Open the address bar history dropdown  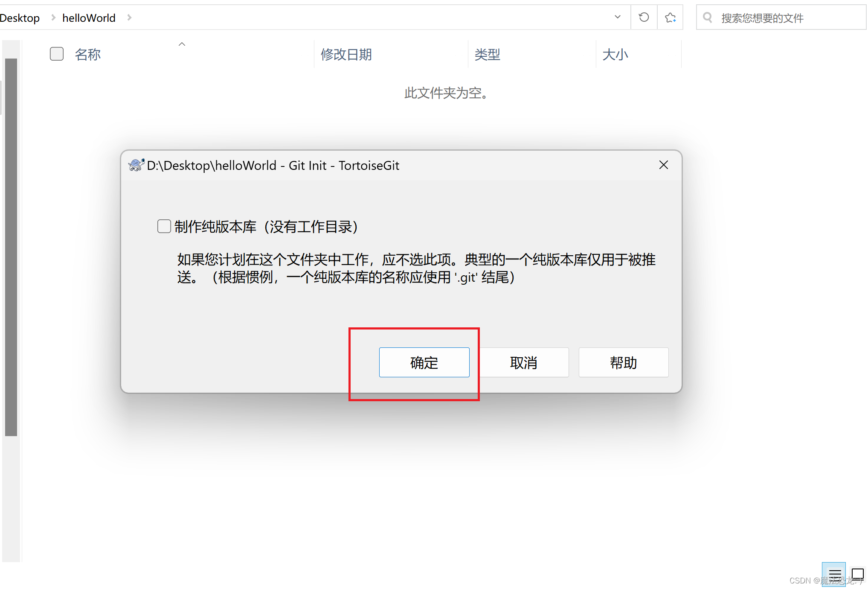[617, 17]
